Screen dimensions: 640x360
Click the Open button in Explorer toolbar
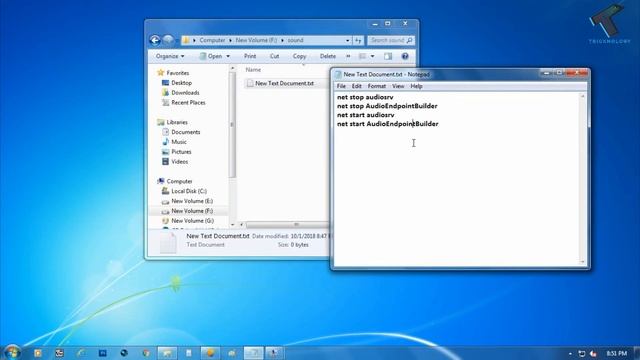[x=211, y=56]
